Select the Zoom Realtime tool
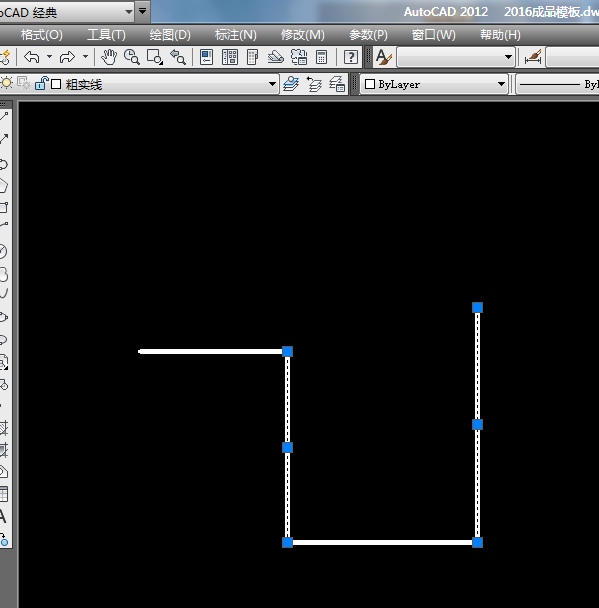This screenshot has height=608, width=599. coord(132,57)
